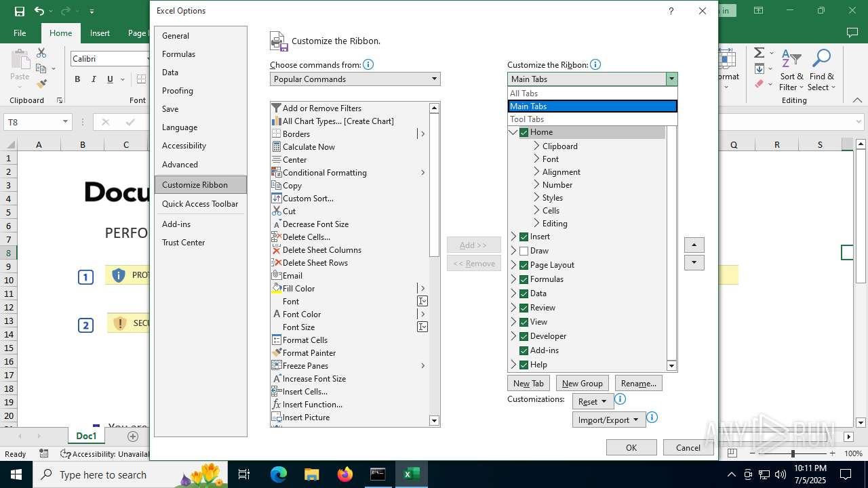Viewport: 868px width, 488px height.
Task: Uncheck the Page Layout tab checkbox
Action: pyautogui.click(x=524, y=265)
